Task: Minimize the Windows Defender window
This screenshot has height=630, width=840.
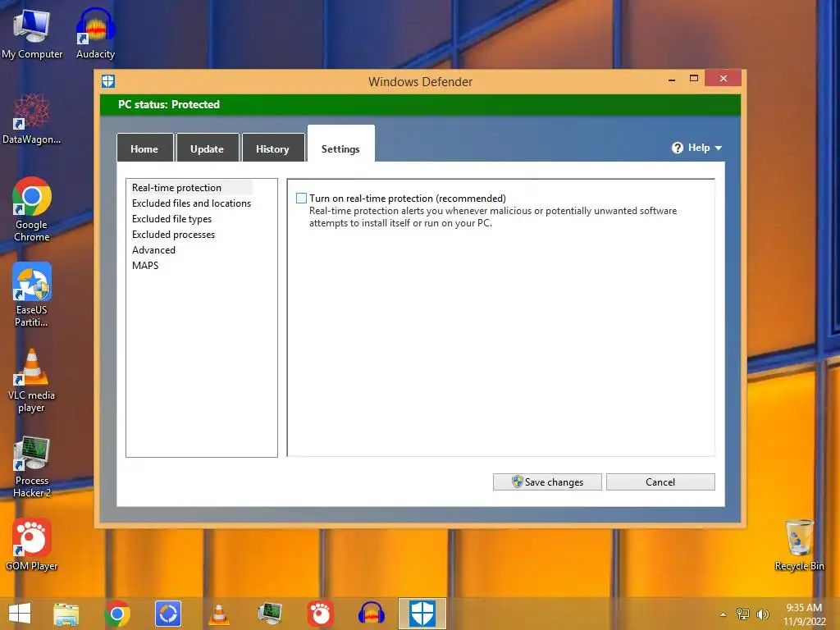Action: pyautogui.click(x=672, y=80)
